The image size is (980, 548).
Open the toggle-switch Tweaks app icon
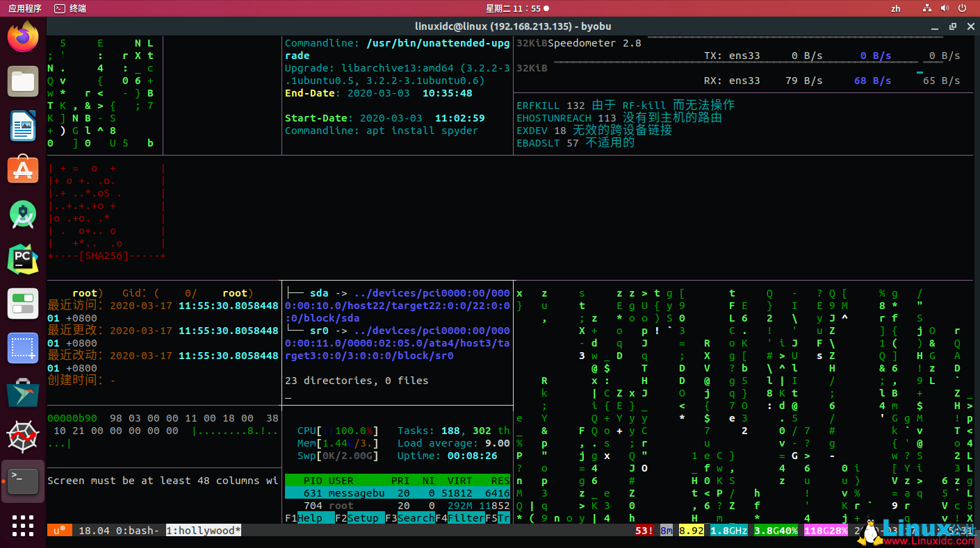point(23,304)
